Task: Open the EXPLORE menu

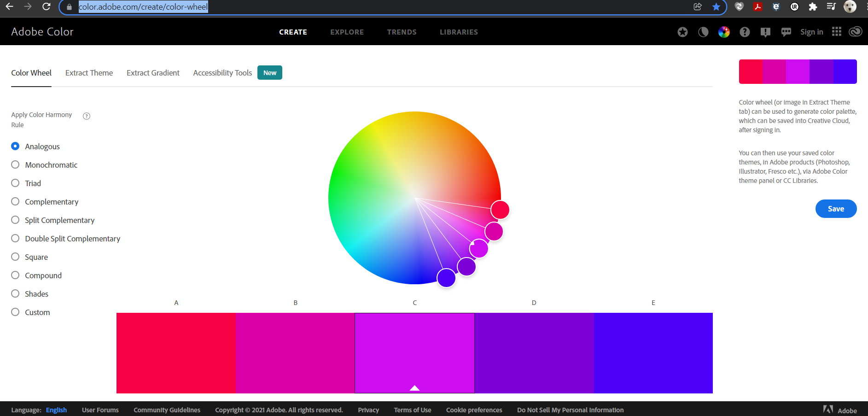Action: click(x=347, y=32)
